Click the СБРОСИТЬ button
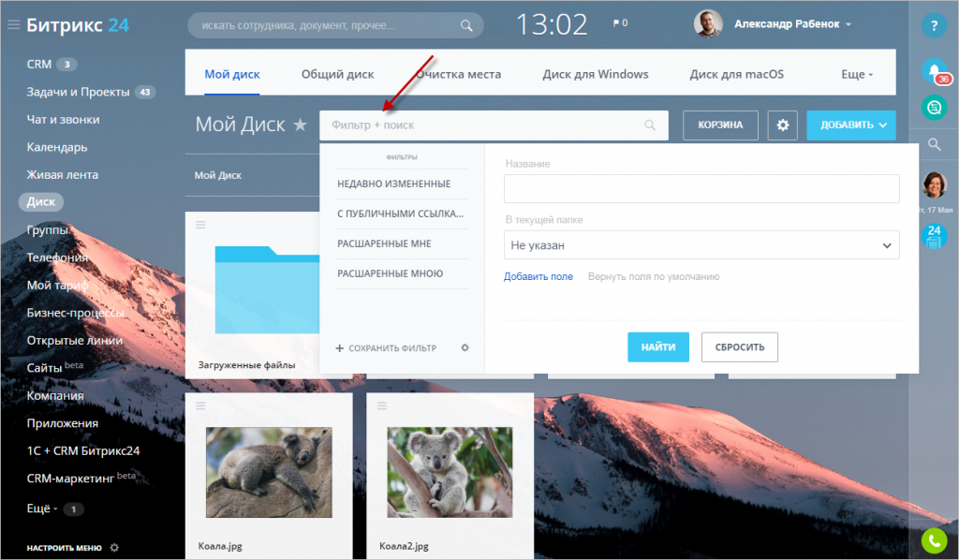 (740, 346)
